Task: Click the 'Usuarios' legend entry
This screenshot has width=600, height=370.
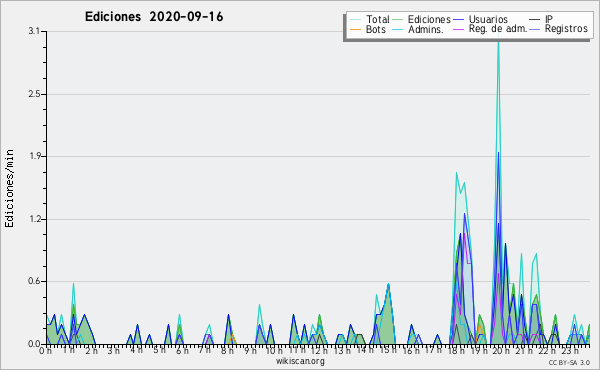Action: pos(488,19)
